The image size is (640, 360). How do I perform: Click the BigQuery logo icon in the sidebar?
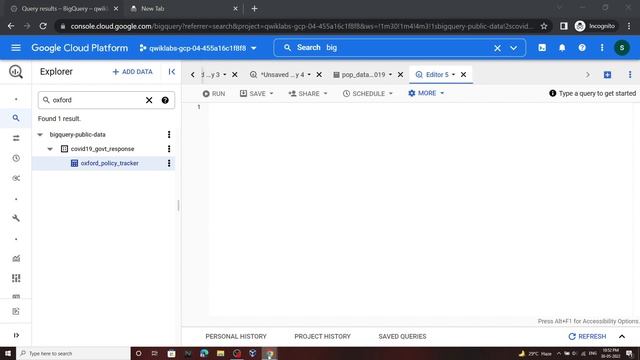pos(16,72)
